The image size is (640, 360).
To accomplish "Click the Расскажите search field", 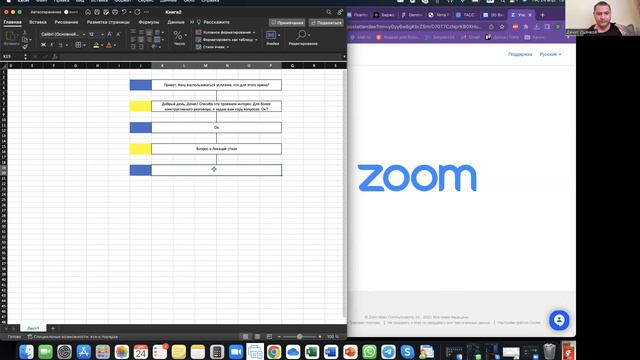I will tap(213, 22).
